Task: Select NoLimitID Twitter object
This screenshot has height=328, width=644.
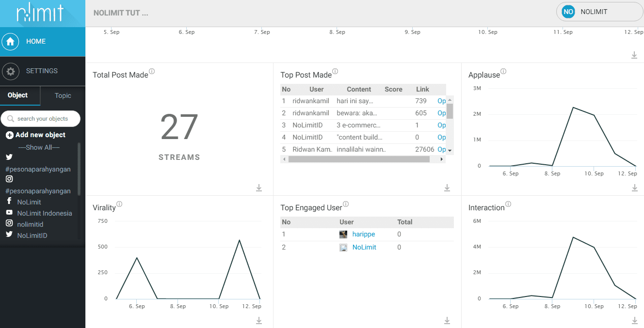Action: 32,236
